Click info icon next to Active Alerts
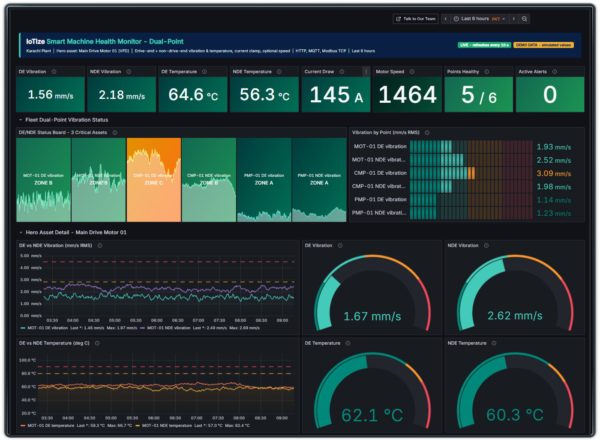Image resolution: width=600 pixels, height=441 pixels. point(554,72)
